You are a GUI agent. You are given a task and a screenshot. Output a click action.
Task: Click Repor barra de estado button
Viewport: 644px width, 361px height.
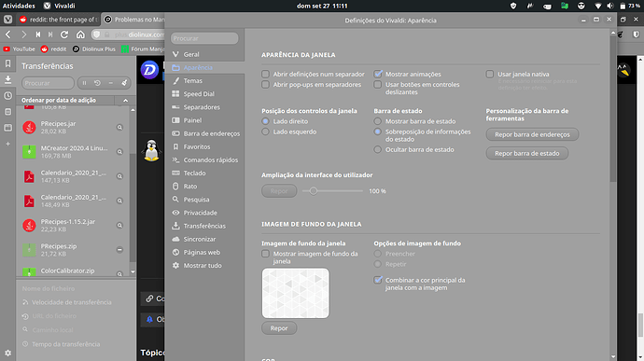[x=527, y=153]
